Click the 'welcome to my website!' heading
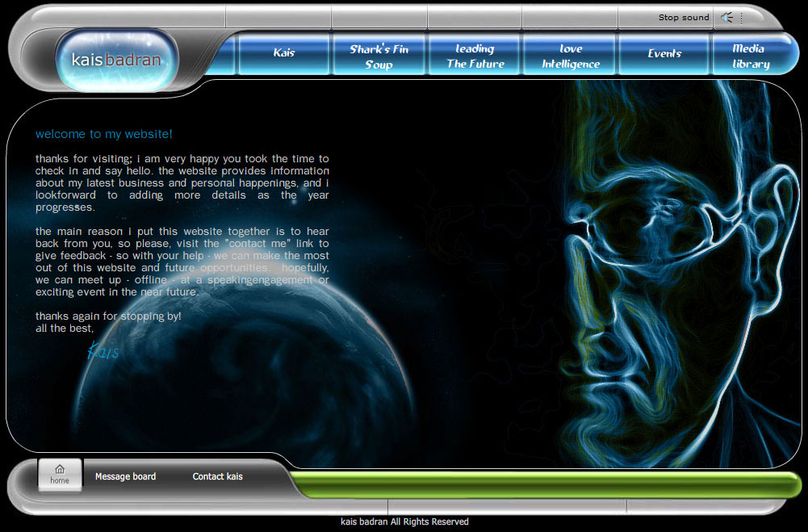The width and height of the screenshot is (808, 532). tap(103, 134)
